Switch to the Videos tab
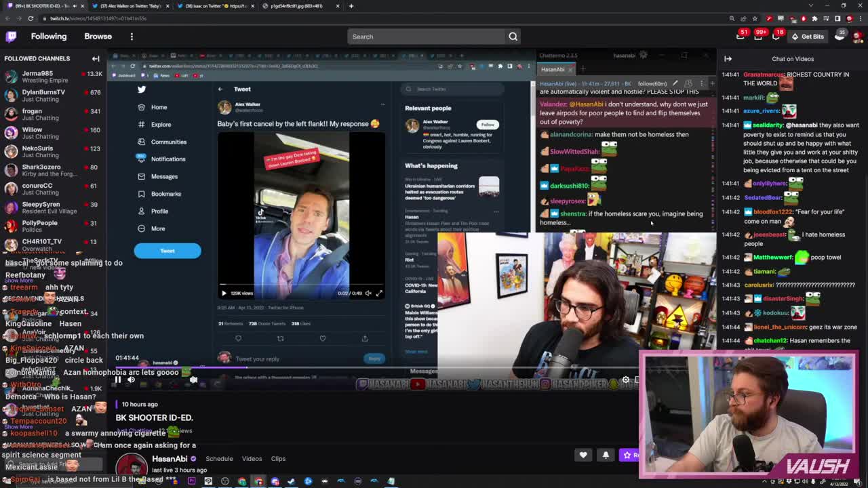The height and width of the screenshot is (488, 868). [252, 459]
